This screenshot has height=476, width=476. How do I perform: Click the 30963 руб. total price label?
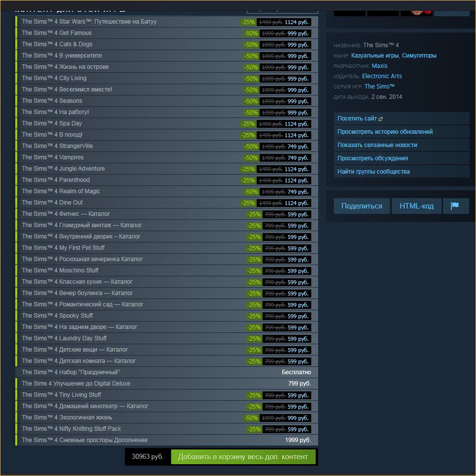tap(148, 456)
